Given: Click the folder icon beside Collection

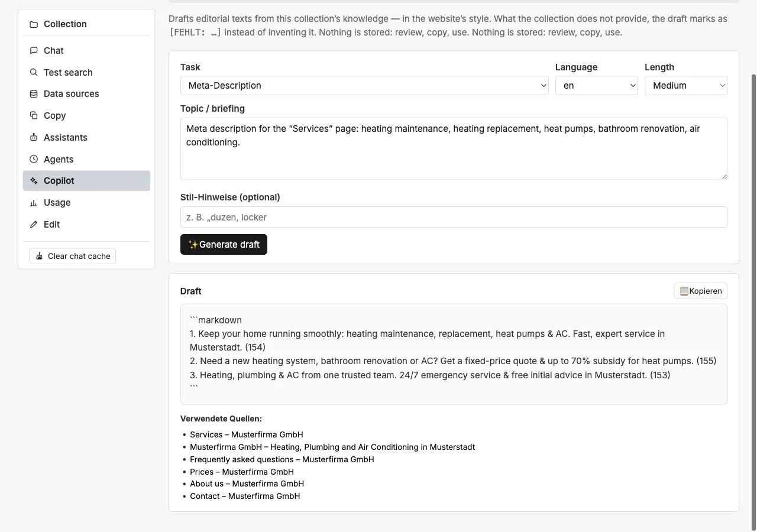Looking at the screenshot, I should [34, 24].
